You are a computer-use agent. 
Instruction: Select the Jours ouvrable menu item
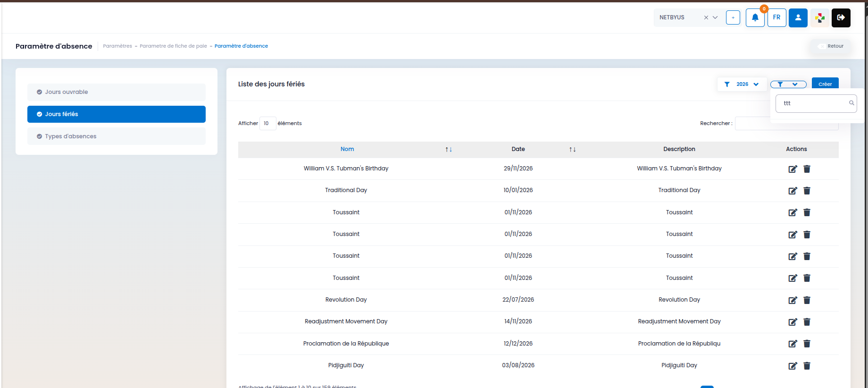[x=116, y=92]
